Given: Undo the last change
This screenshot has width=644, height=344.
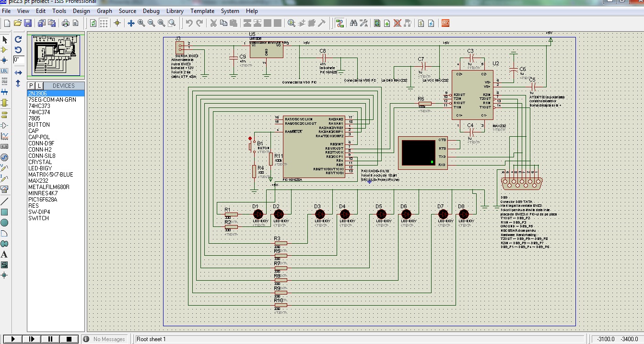Looking at the screenshot, I should (189, 23).
